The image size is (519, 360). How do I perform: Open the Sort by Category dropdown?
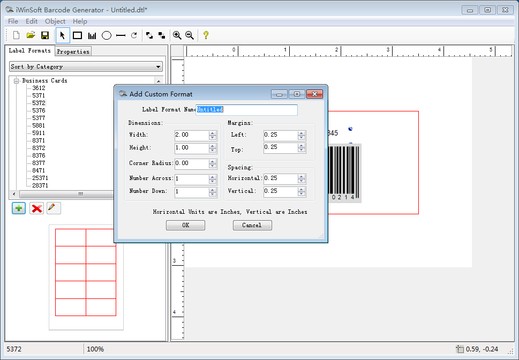[86, 67]
